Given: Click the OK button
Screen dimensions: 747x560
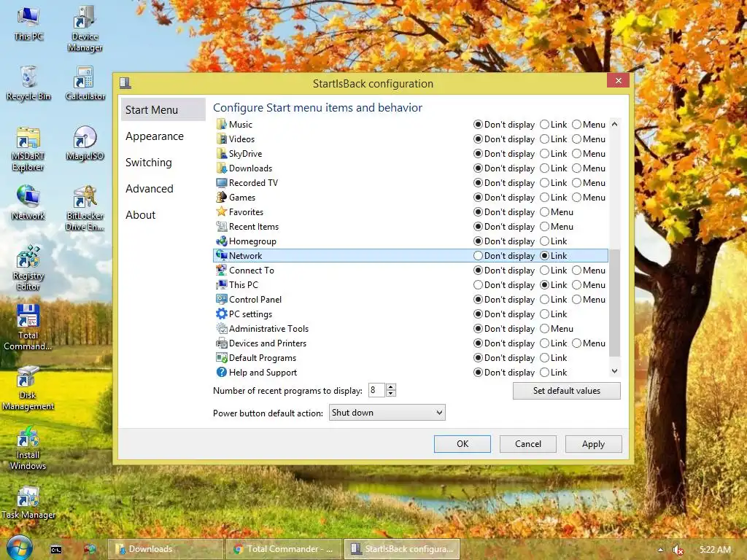Looking at the screenshot, I should [462, 444].
